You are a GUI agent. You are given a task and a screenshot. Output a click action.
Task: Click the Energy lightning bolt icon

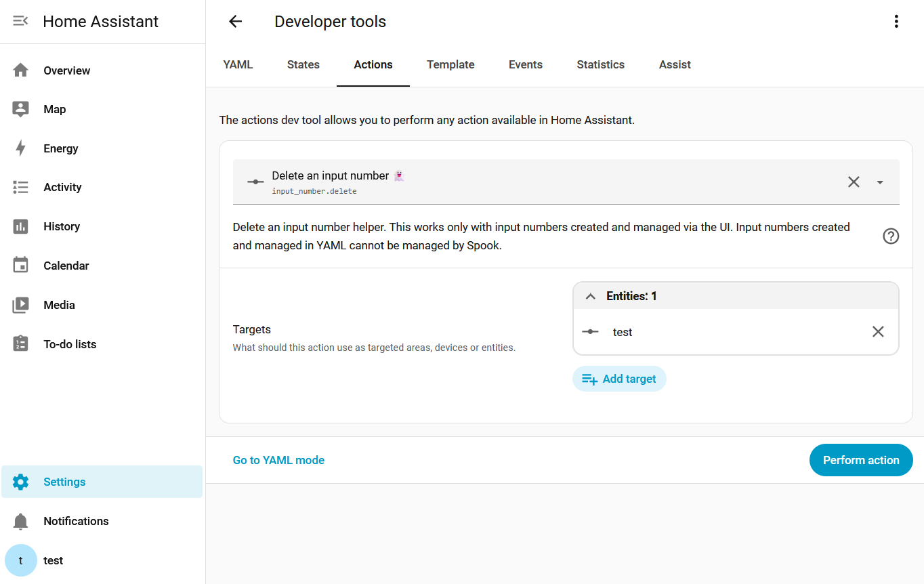click(x=20, y=148)
